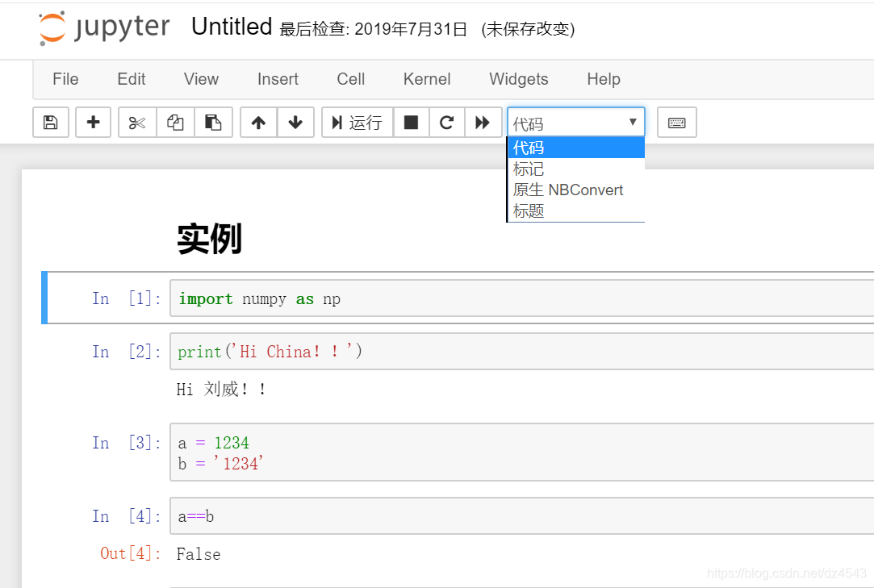Copy selected cells icon
This screenshot has height=588, width=874.
pyautogui.click(x=175, y=122)
